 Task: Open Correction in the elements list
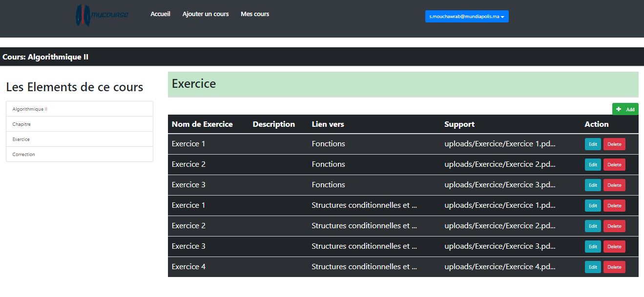80,154
